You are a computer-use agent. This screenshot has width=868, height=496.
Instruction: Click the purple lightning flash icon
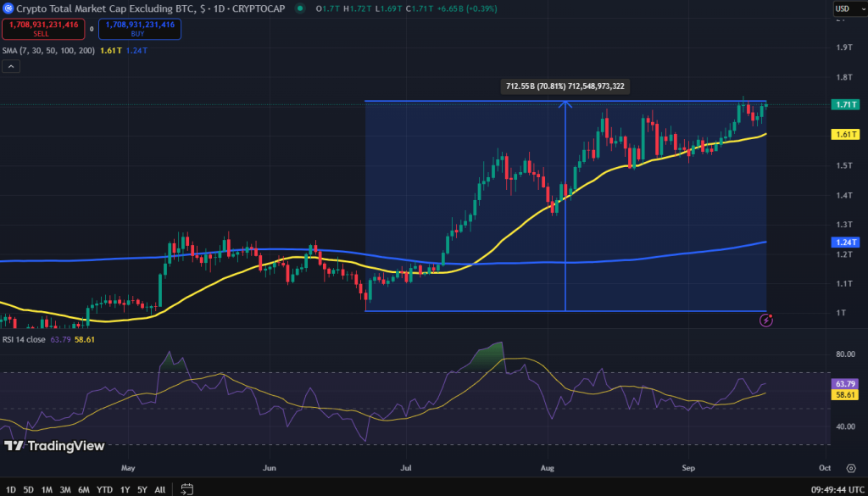click(766, 320)
